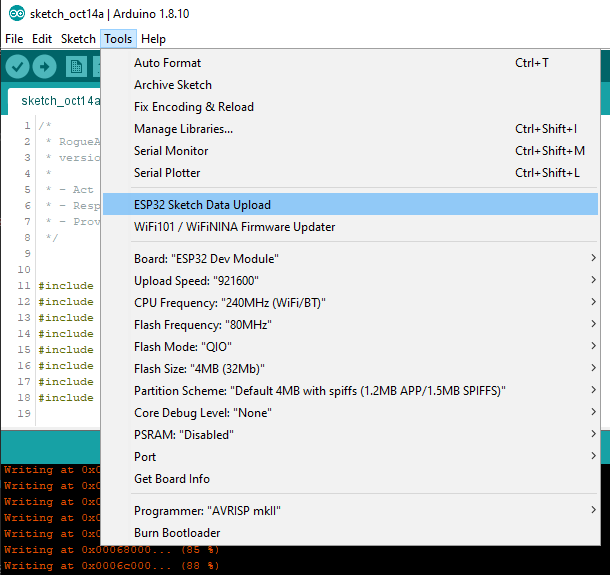Image resolution: width=610 pixels, height=575 pixels.
Task: Click the comment text "versic" on line 3
Action: pos(79,158)
